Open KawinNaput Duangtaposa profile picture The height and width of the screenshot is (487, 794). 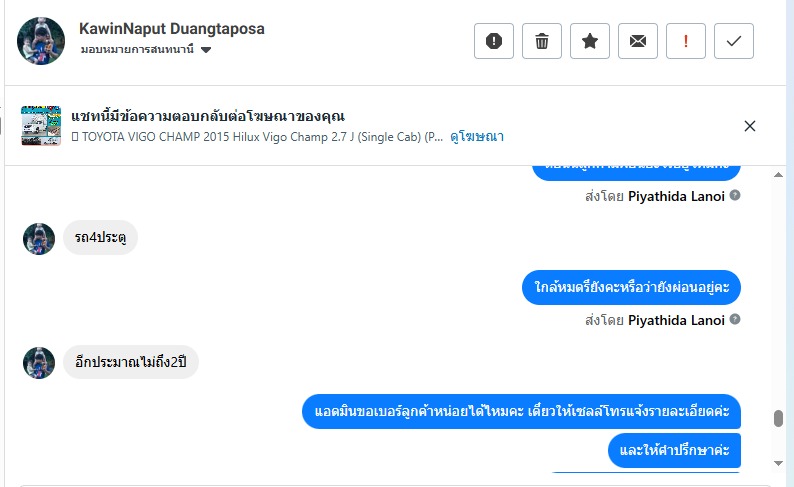(41, 41)
